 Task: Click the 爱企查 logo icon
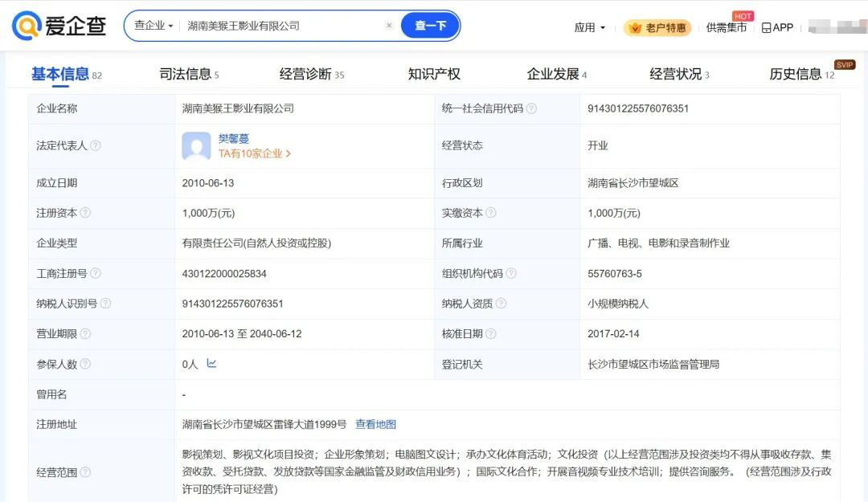click(x=27, y=26)
